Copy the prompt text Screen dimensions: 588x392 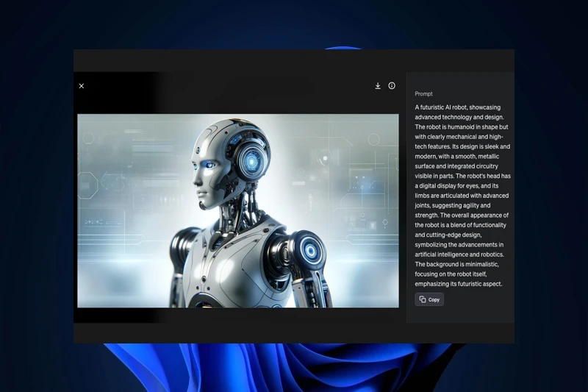429,299
